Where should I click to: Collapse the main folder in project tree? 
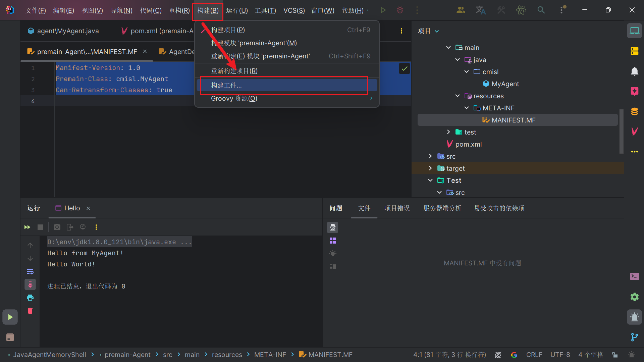[448, 48]
